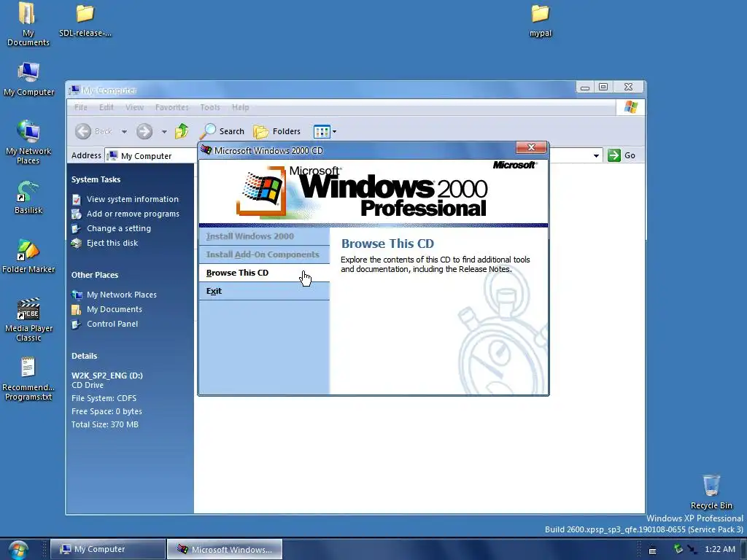The height and width of the screenshot is (560, 747).
Task: Select My Network Places desktop icon
Action: click(28, 142)
